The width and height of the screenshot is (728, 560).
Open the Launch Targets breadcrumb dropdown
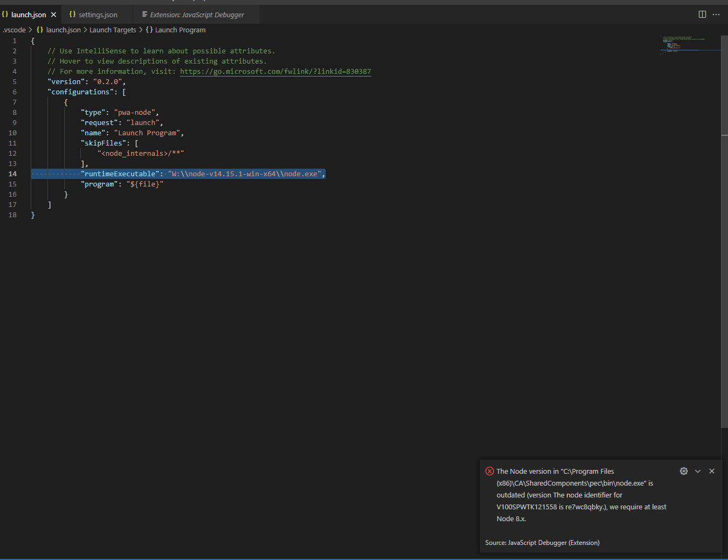pyautogui.click(x=113, y=30)
